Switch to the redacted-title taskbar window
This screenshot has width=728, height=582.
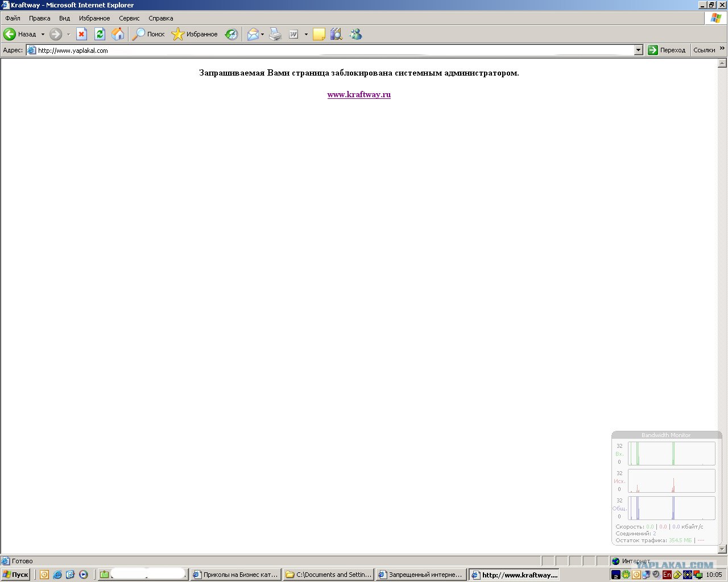143,575
